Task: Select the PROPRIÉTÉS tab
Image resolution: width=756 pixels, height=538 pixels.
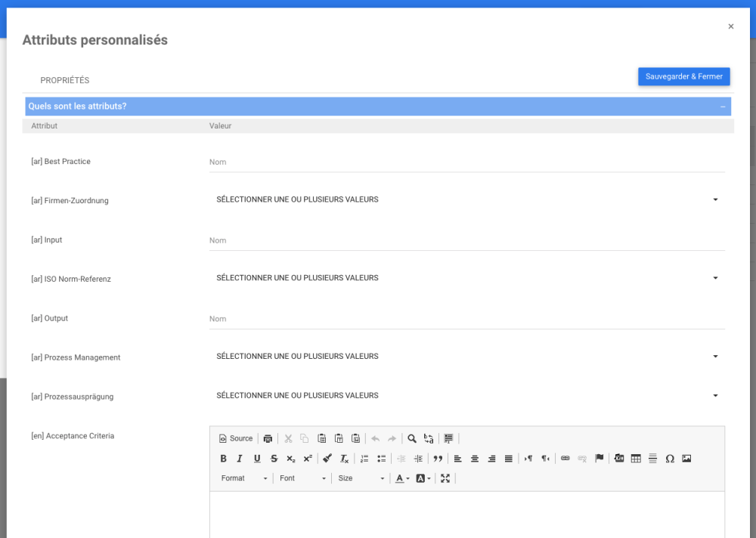Action: [64, 80]
